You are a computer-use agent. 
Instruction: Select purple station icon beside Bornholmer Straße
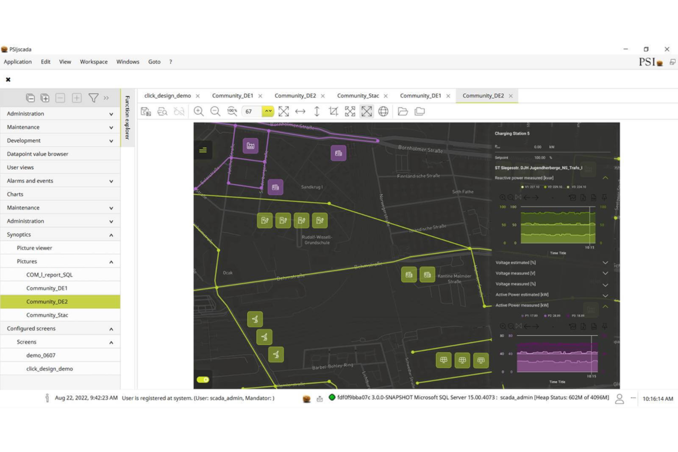(339, 153)
